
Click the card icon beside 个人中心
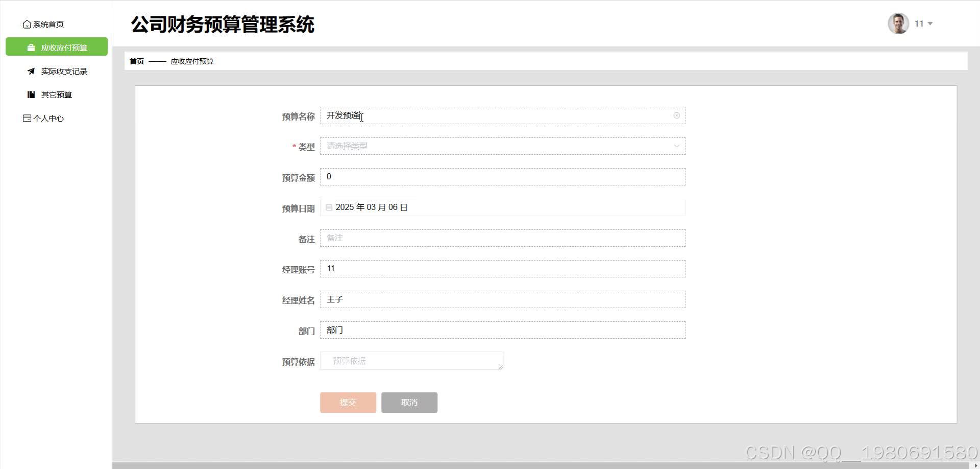click(27, 118)
